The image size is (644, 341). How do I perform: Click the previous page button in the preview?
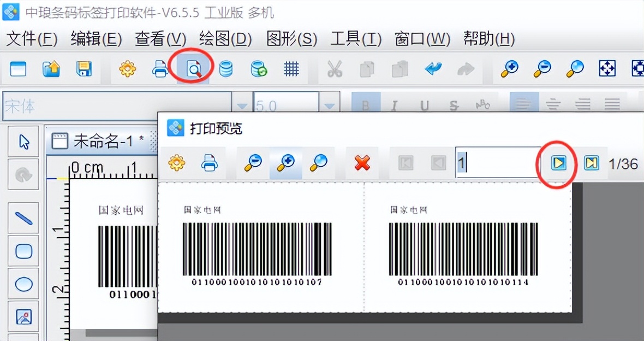(439, 163)
